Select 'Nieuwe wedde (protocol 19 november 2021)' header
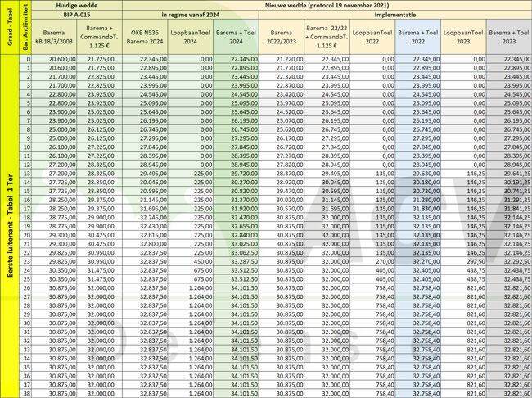 pyautogui.click(x=327, y=5)
